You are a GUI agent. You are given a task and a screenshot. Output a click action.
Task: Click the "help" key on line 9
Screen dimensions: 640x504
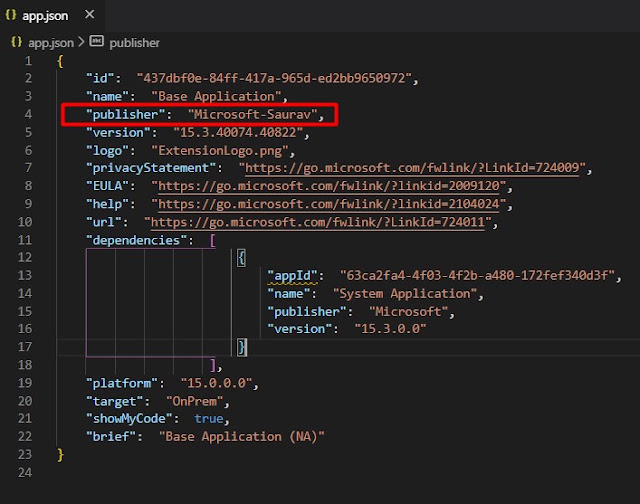click(x=107, y=204)
